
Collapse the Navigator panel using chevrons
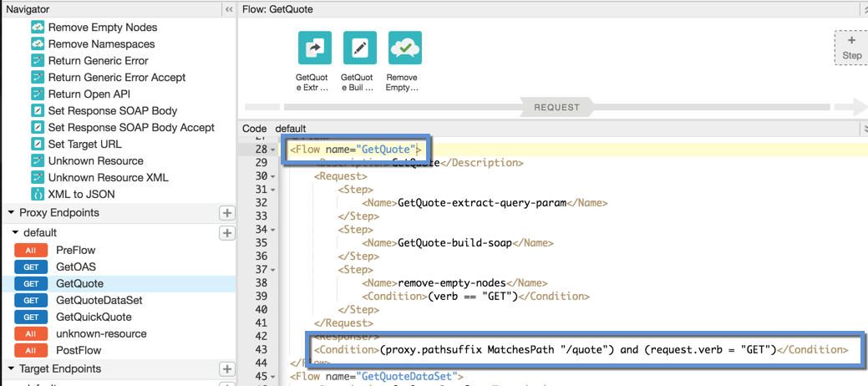click(x=228, y=9)
